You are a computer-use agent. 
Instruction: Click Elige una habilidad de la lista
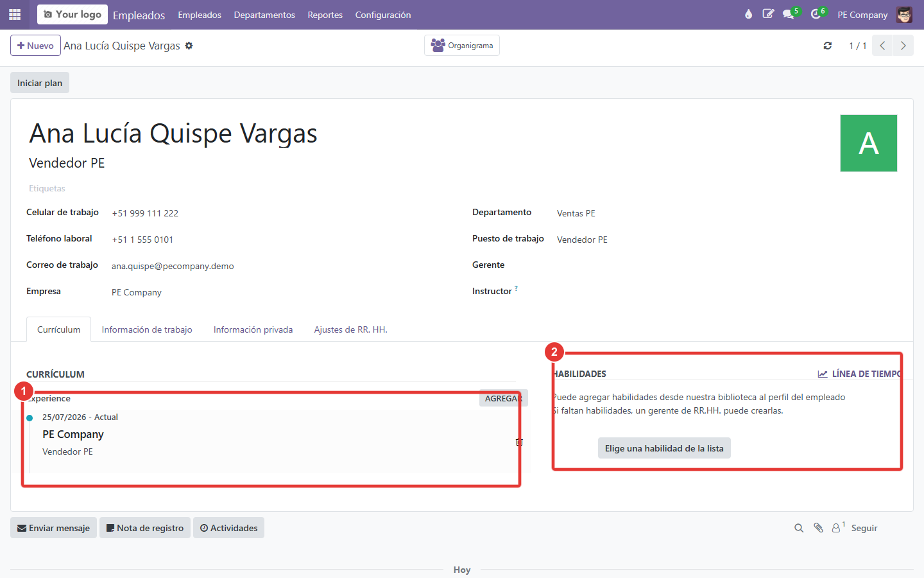(664, 448)
